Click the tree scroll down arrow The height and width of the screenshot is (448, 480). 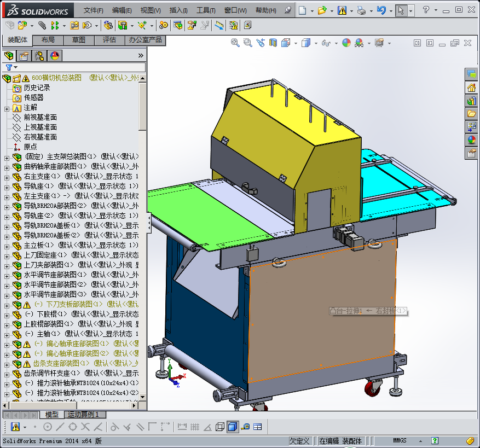pyautogui.click(x=142, y=397)
